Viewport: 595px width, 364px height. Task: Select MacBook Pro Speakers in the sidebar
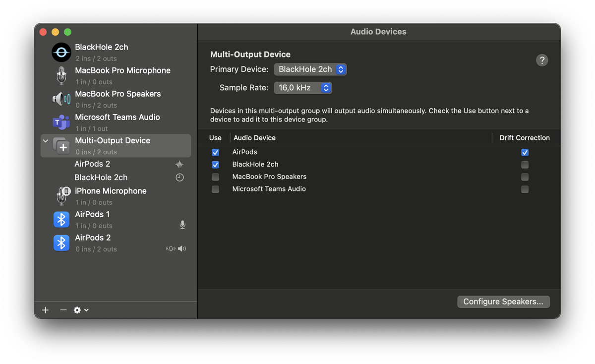click(116, 99)
